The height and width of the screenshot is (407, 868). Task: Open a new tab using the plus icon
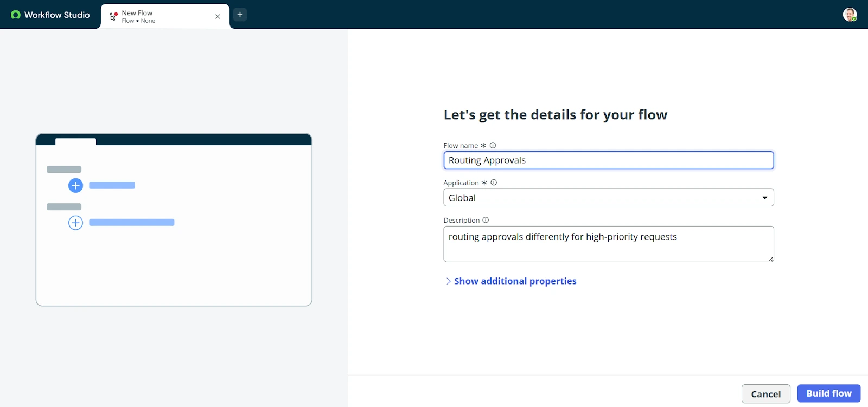coord(240,14)
